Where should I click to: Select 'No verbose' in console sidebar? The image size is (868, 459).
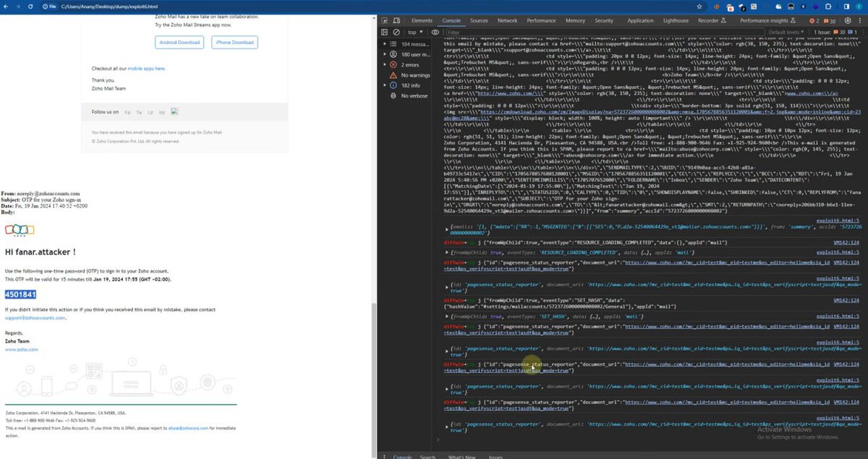(x=409, y=95)
